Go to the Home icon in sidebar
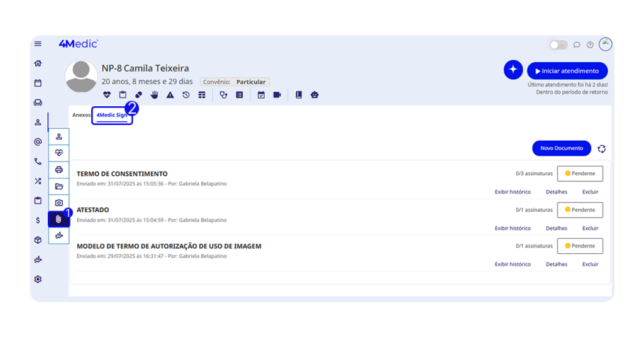 tap(38, 63)
